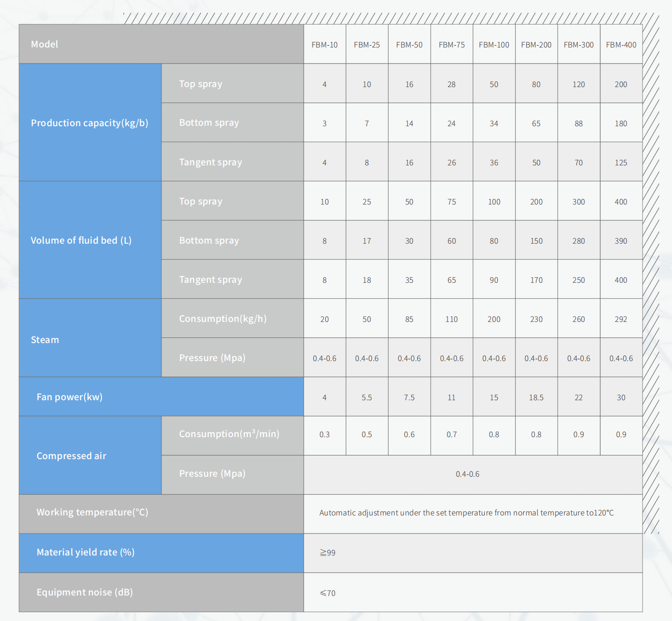
Task: Click Production capacity Bottom spray value 34
Action: 494,123
